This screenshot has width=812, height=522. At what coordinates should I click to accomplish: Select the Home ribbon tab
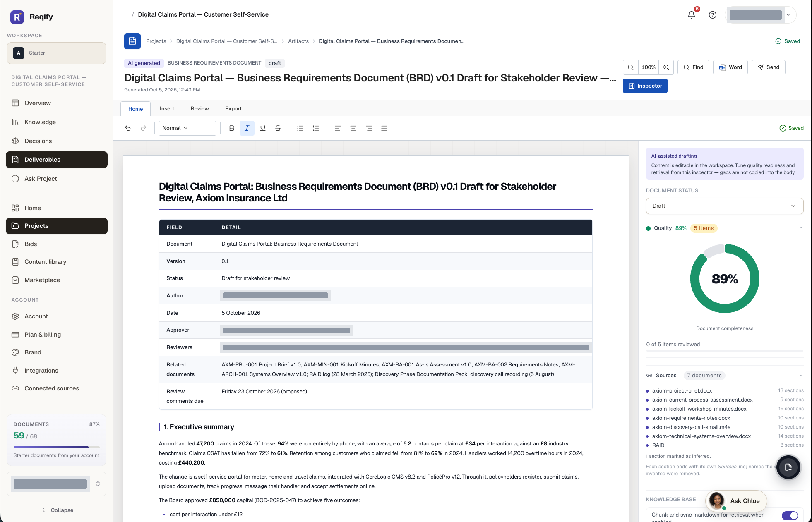click(x=135, y=109)
